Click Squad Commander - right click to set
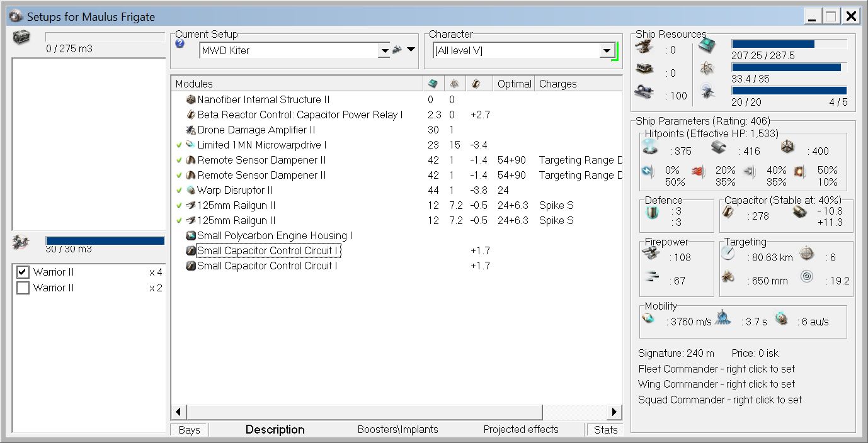 pyautogui.click(x=720, y=400)
